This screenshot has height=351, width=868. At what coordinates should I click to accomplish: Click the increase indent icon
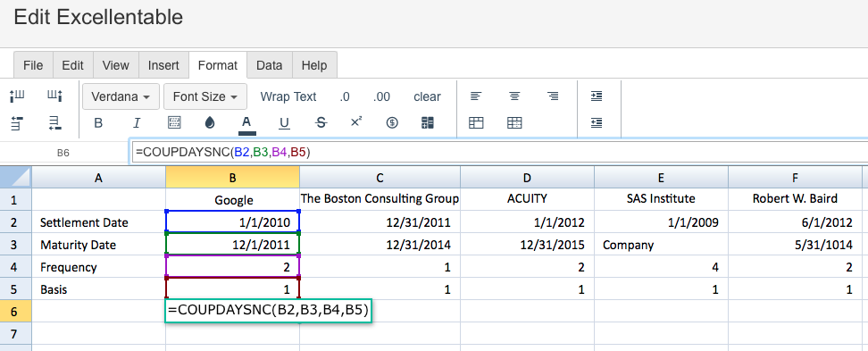[597, 96]
